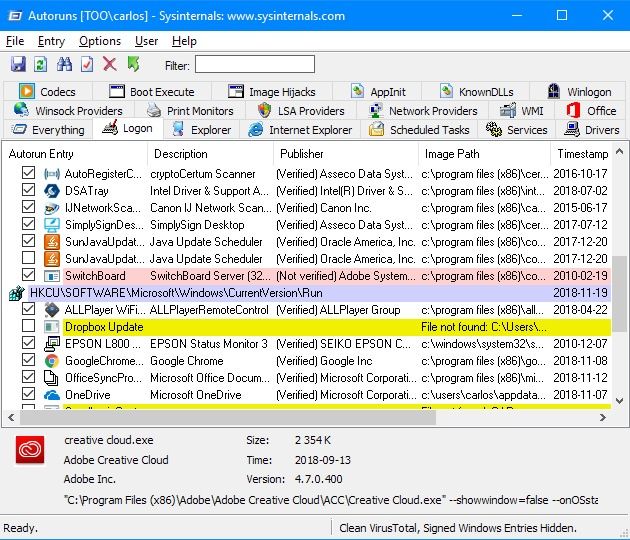Enable the Dropbox Update checkbox
The width and height of the screenshot is (630, 540).
click(28, 326)
